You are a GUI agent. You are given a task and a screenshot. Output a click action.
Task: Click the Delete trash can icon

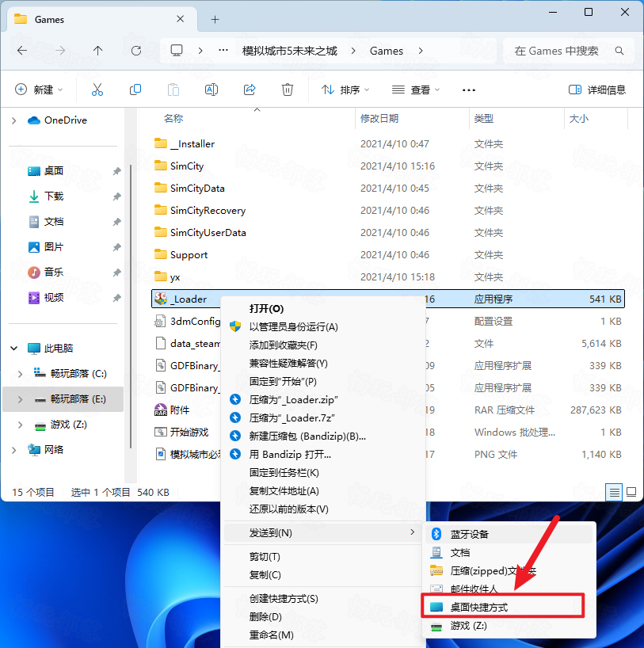[288, 90]
